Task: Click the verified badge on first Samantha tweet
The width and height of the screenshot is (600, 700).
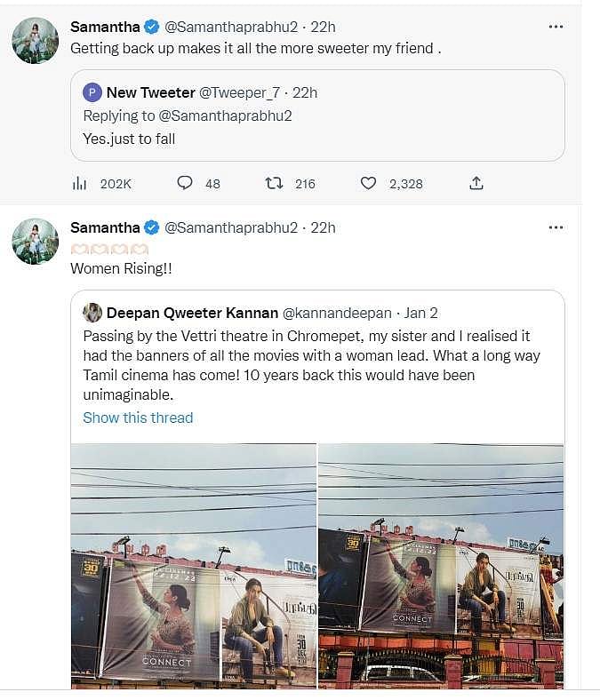Action: 152,27
